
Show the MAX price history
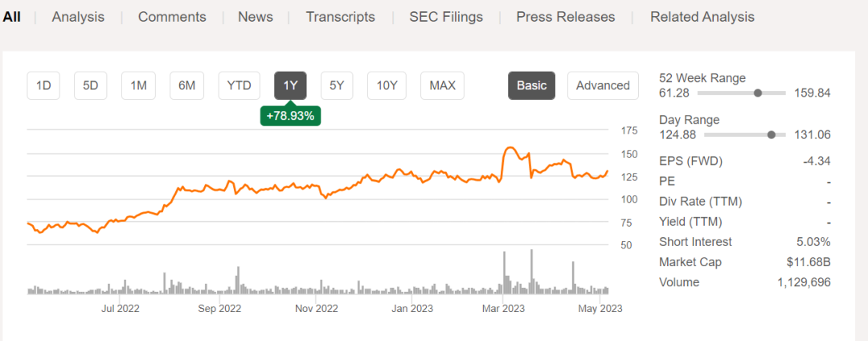(x=442, y=85)
